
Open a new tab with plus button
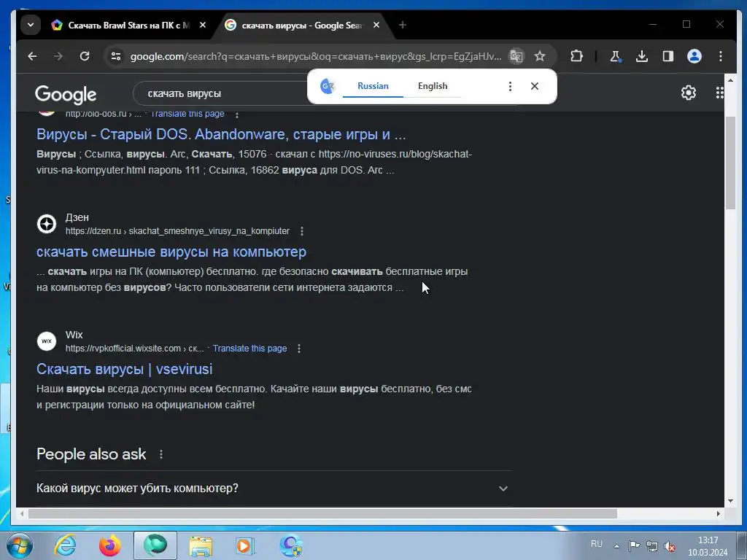[x=403, y=25]
